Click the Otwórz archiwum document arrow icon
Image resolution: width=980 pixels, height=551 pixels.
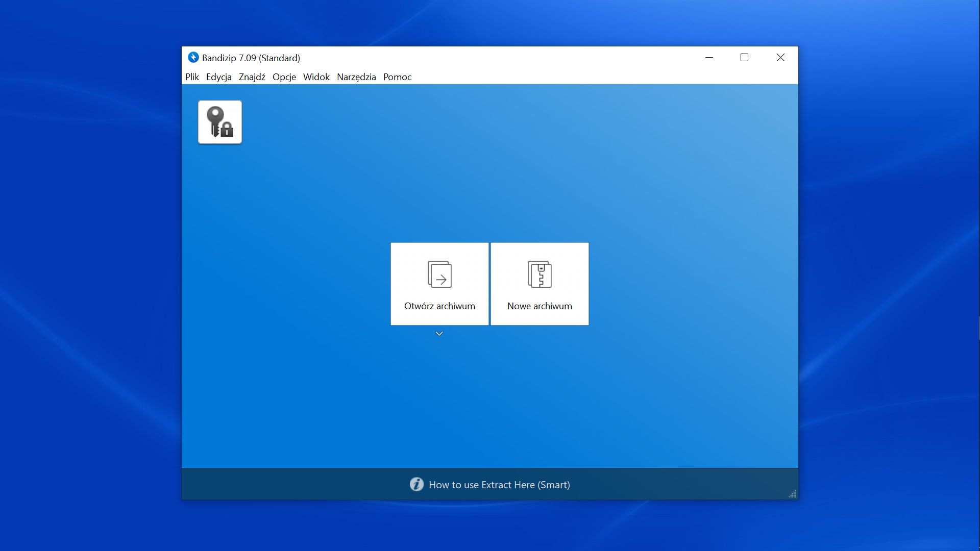pos(439,274)
